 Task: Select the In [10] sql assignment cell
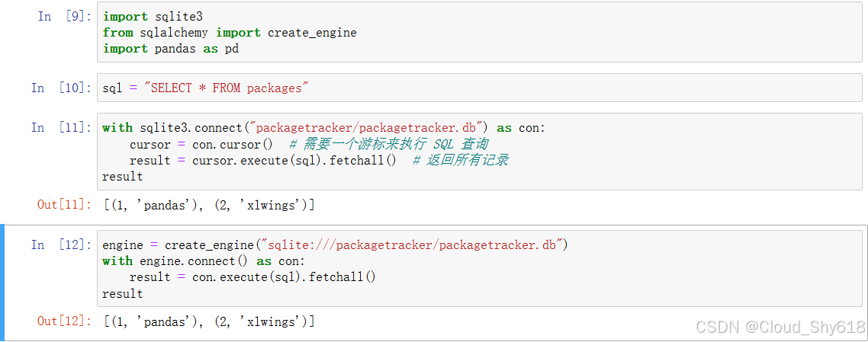point(480,88)
